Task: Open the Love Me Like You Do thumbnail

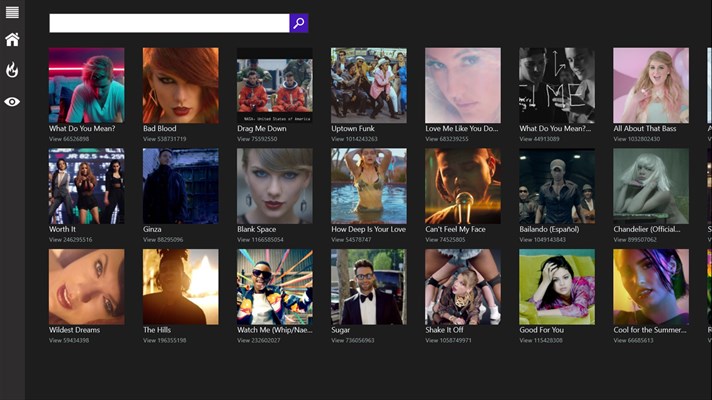Action: tap(463, 85)
